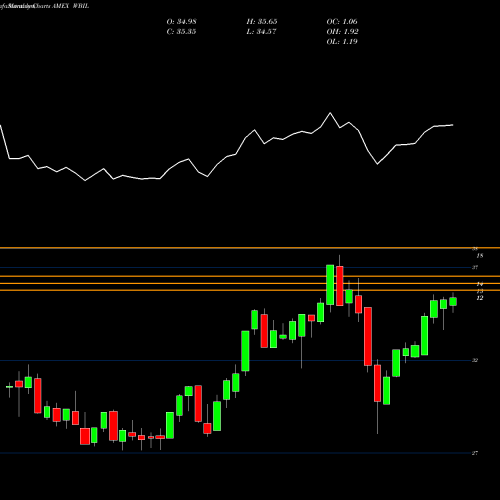500x500 pixels.
Task: Click the tallest green candle near the peak
Action: (330, 285)
